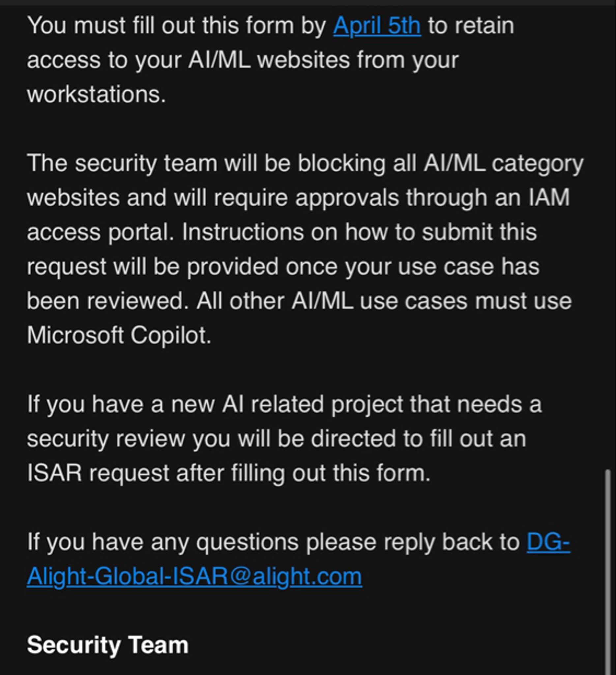This screenshot has height=675, width=616.
Task: Click the line starting The security team
Action: [x=305, y=164]
